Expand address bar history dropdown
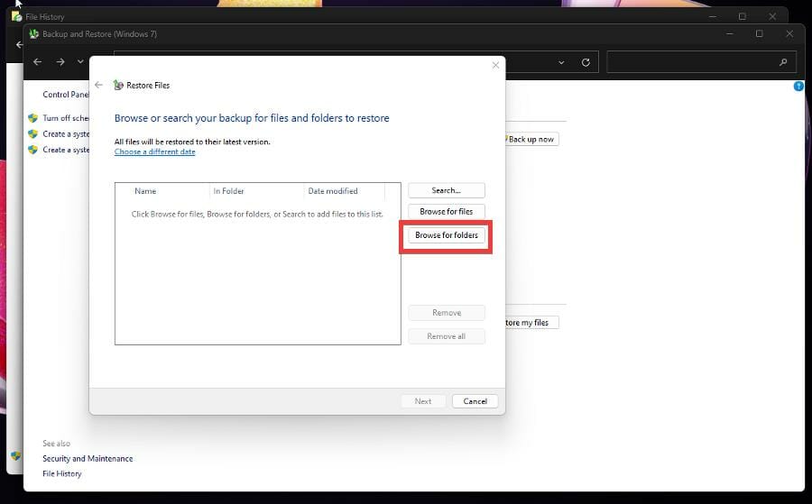This screenshot has width=812, height=504. (x=561, y=62)
